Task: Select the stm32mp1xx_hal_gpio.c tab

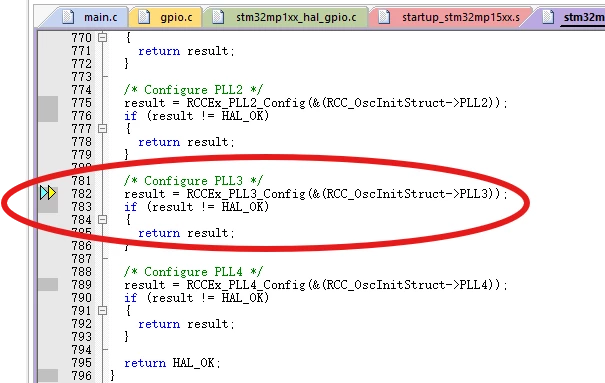Action: pyautogui.click(x=287, y=17)
